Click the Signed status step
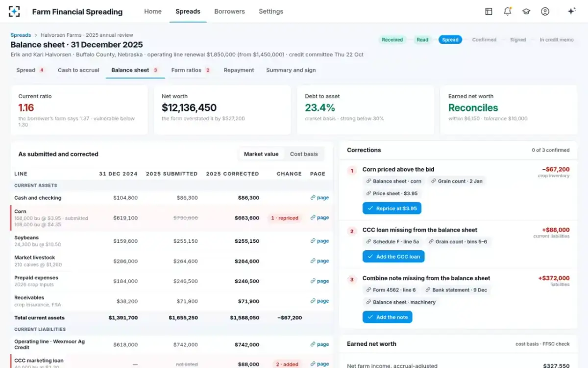This screenshot has height=368, width=588. pos(518,40)
